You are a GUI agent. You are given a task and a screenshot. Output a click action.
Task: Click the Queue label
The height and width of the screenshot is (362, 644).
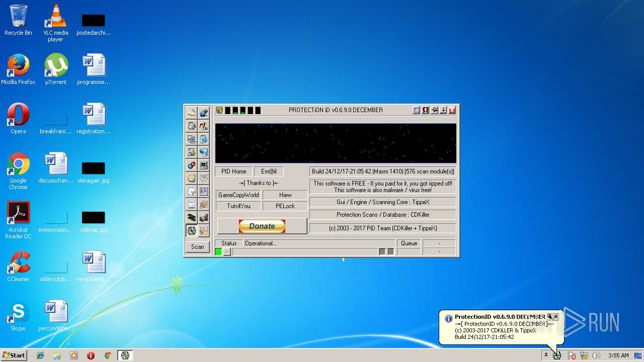click(x=409, y=243)
